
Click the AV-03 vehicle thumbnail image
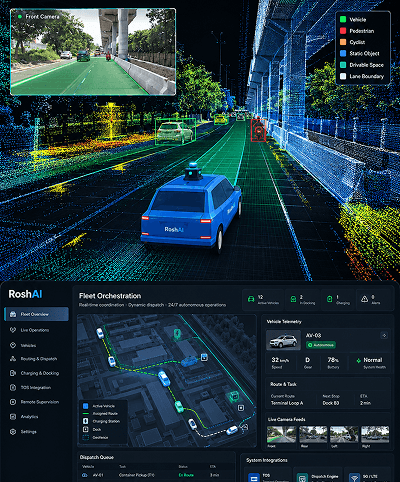coord(283,340)
